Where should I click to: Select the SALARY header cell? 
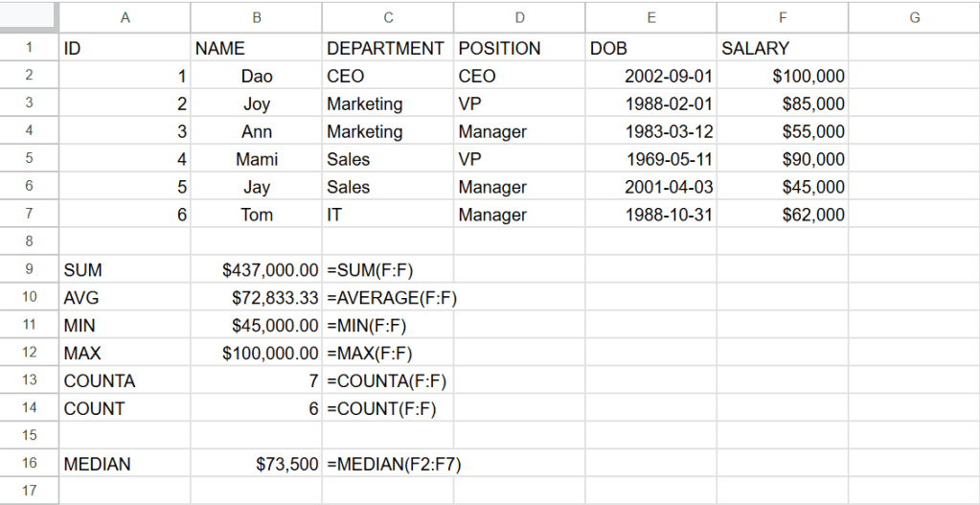pos(782,48)
